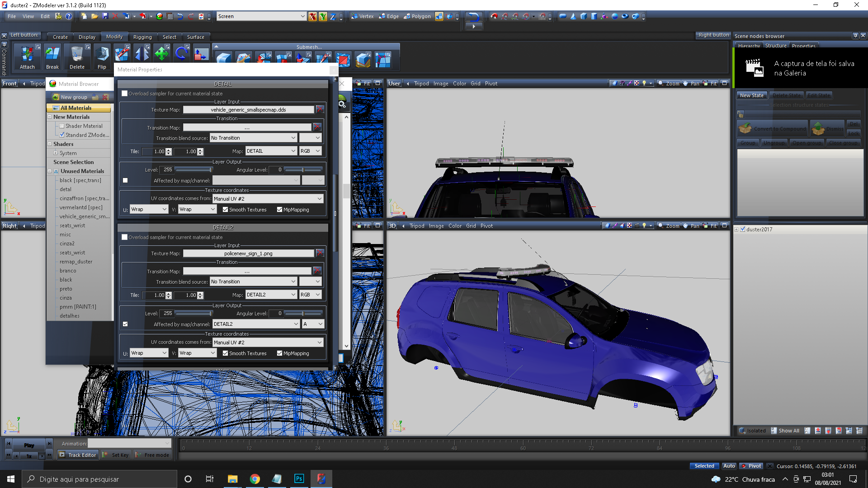Select the blue Rotate tool
The height and width of the screenshot is (488, 868).
181,54
